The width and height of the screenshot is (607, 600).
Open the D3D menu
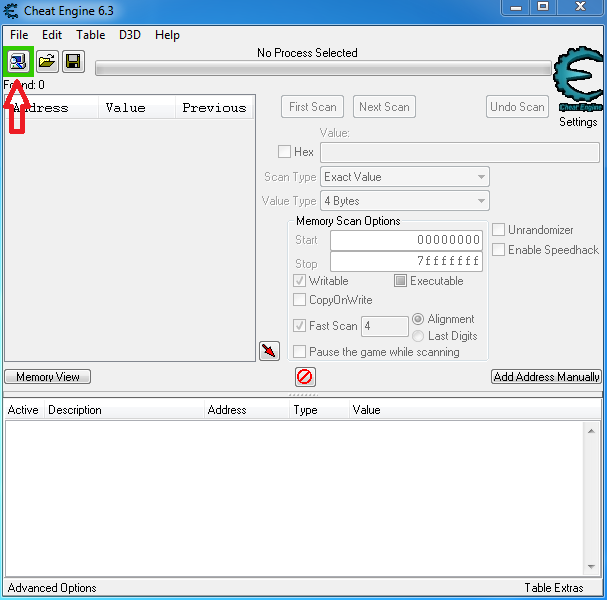[130, 35]
